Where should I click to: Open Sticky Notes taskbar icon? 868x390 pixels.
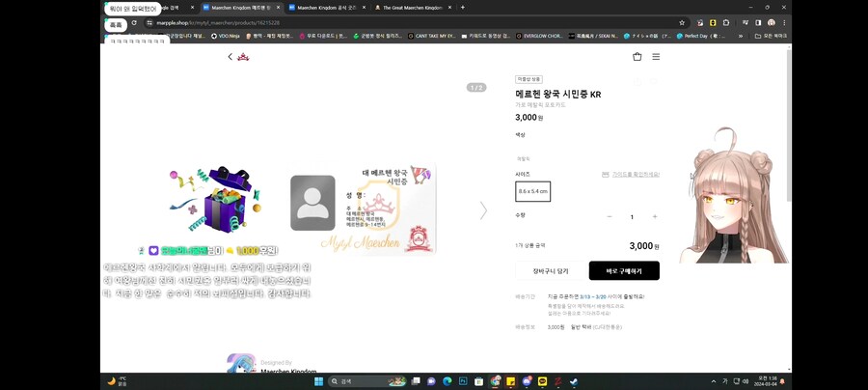(511, 381)
